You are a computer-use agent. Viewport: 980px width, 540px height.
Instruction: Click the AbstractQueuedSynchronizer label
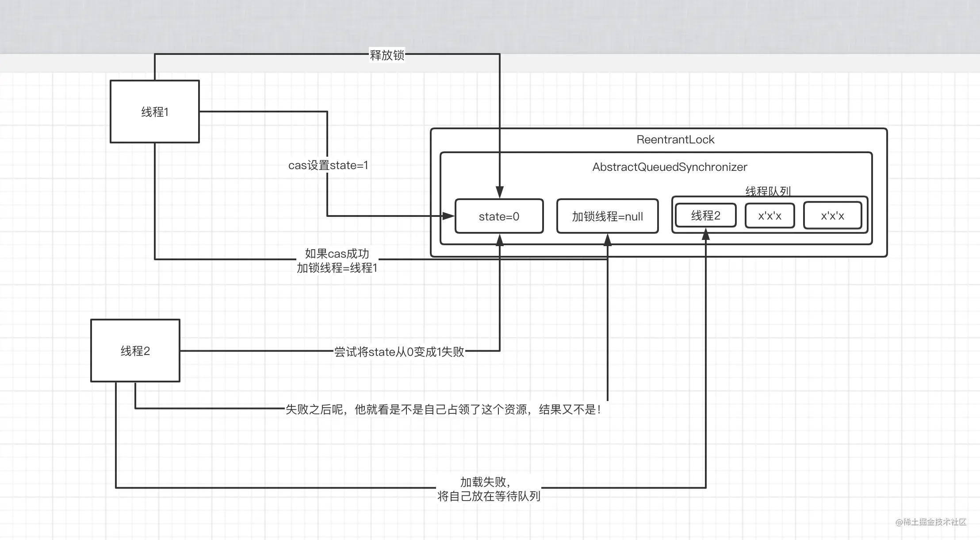pyautogui.click(x=670, y=167)
